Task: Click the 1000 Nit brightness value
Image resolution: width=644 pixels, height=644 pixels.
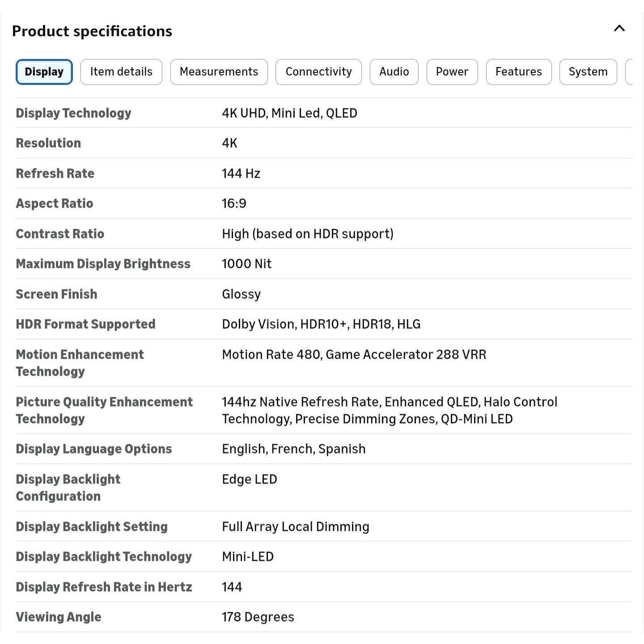Action: 246,264
